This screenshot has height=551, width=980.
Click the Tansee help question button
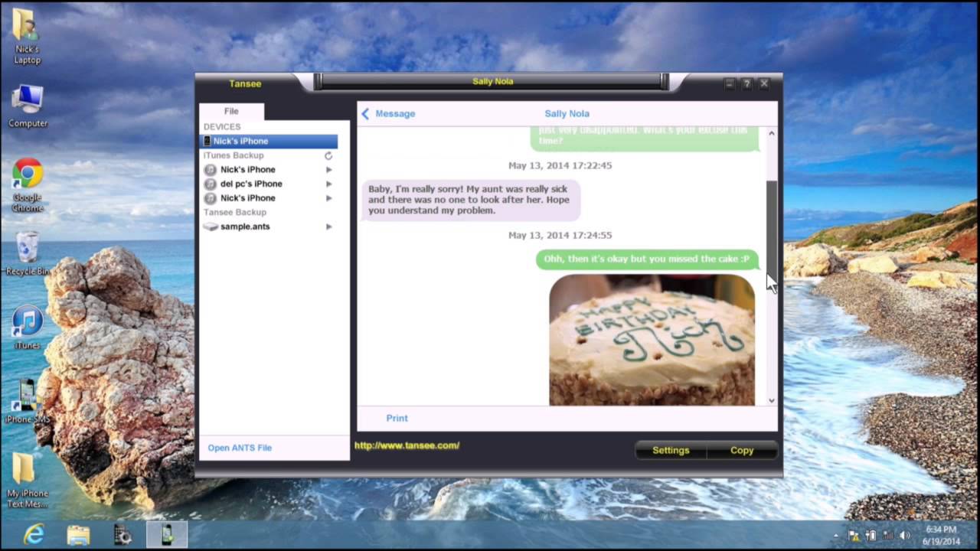pyautogui.click(x=746, y=83)
